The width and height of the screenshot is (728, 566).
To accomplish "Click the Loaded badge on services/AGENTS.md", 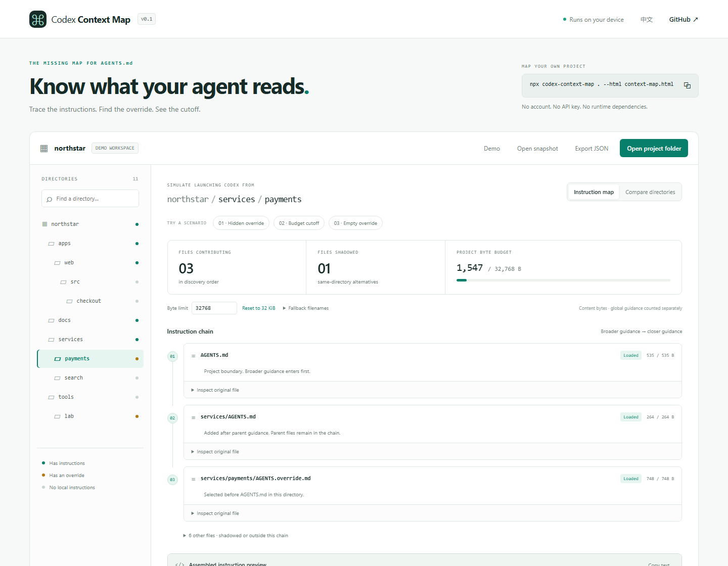I will tap(631, 417).
